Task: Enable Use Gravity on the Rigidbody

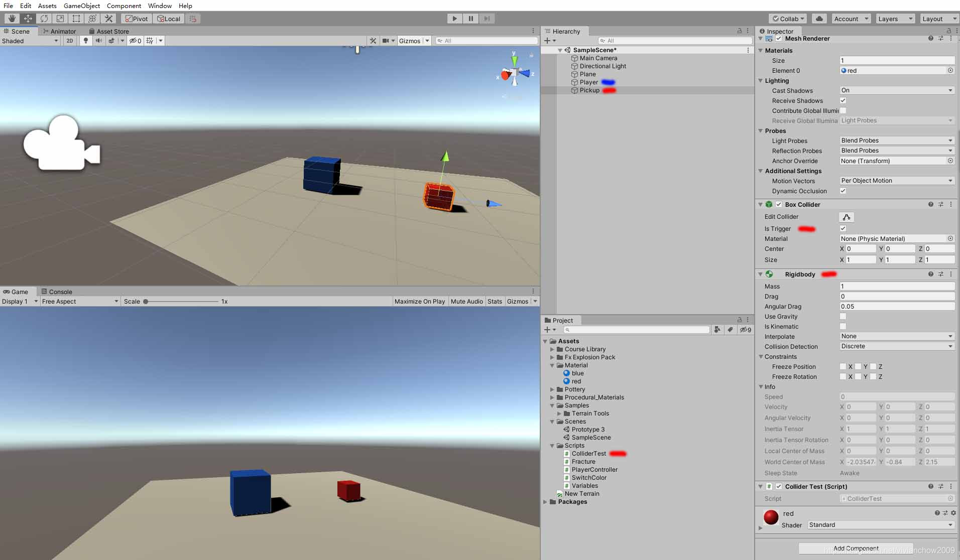Action: click(843, 316)
